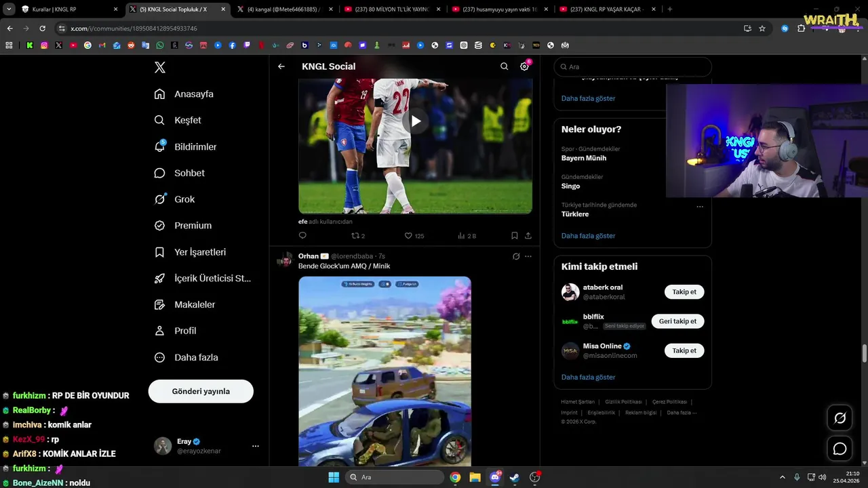Screen dimensions: 868x488
Task: Bookmark the football video post
Action: [x=514, y=236]
